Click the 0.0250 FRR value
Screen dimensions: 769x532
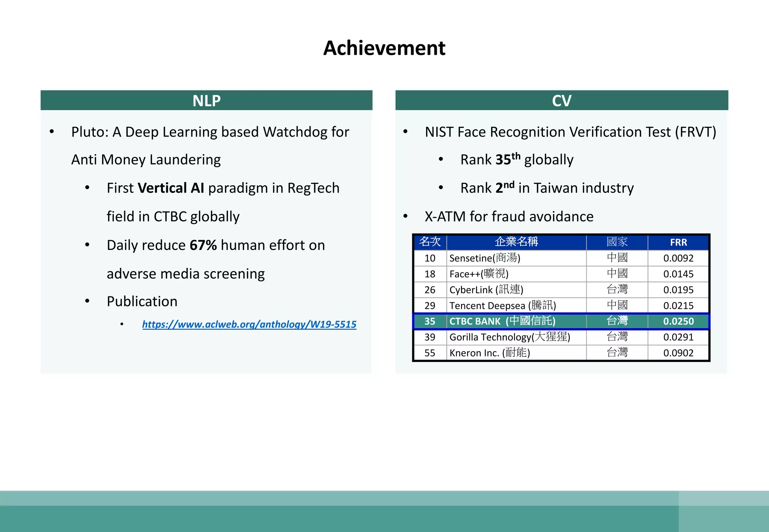678,321
